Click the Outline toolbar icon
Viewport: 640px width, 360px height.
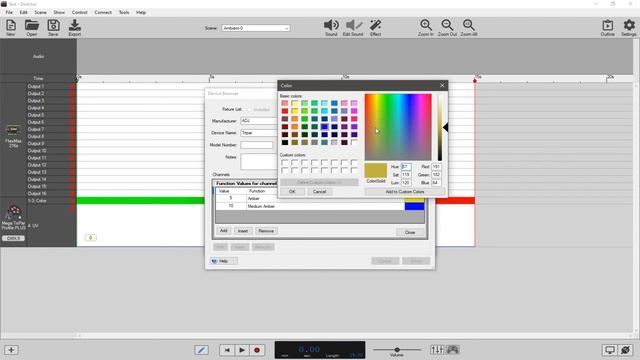tap(607, 25)
